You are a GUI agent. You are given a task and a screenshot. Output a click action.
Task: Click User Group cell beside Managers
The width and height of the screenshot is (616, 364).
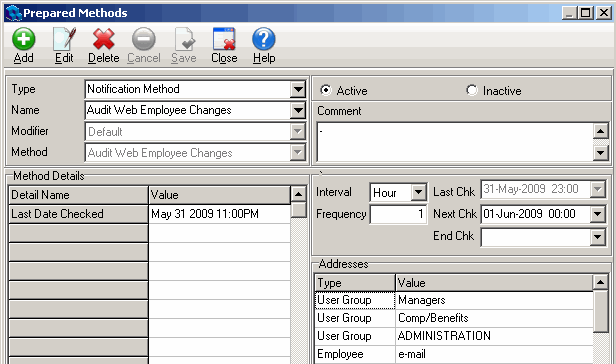[355, 300]
